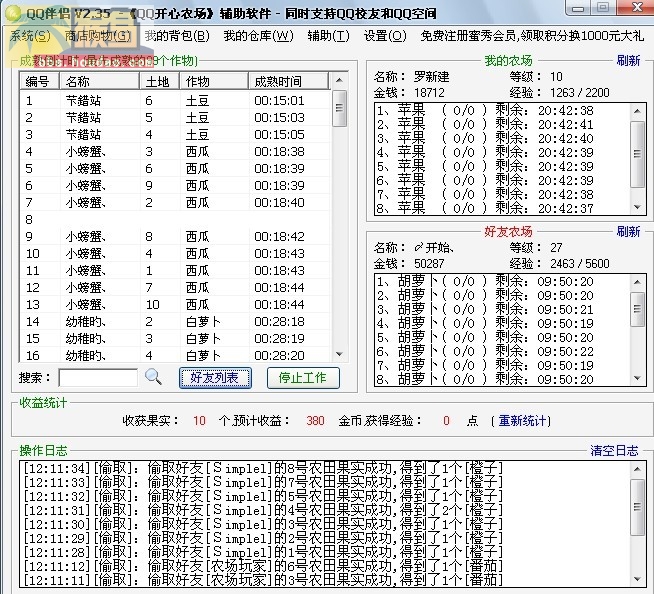Maximize the QQ伴侣 window
The width and height of the screenshot is (654, 594).
pos(603,8)
